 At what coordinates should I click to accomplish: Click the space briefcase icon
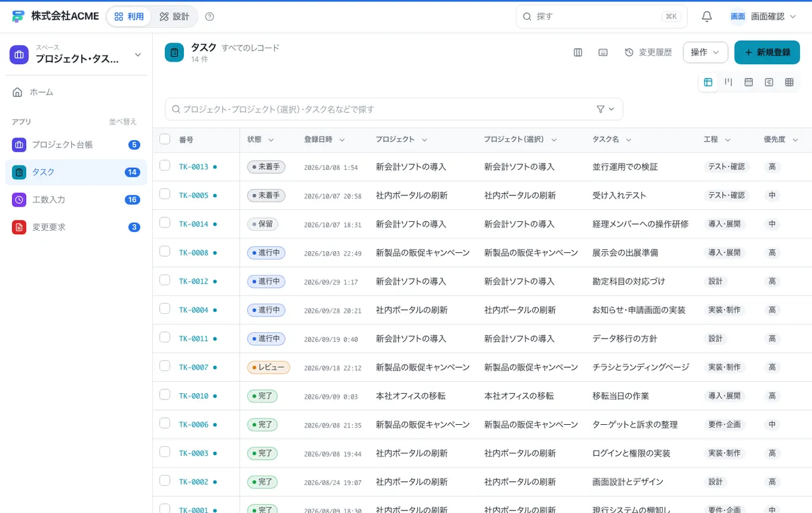19,55
